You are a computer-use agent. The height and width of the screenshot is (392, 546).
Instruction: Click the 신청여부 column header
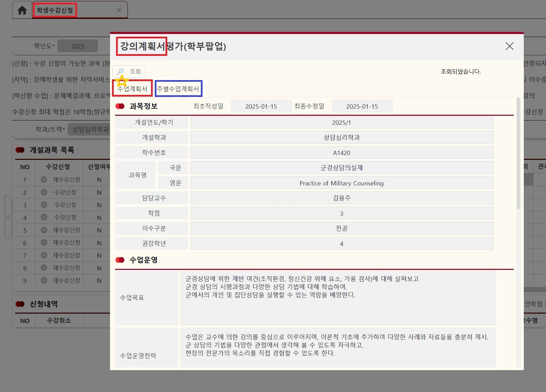pyautogui.click(x=99, y=167)
